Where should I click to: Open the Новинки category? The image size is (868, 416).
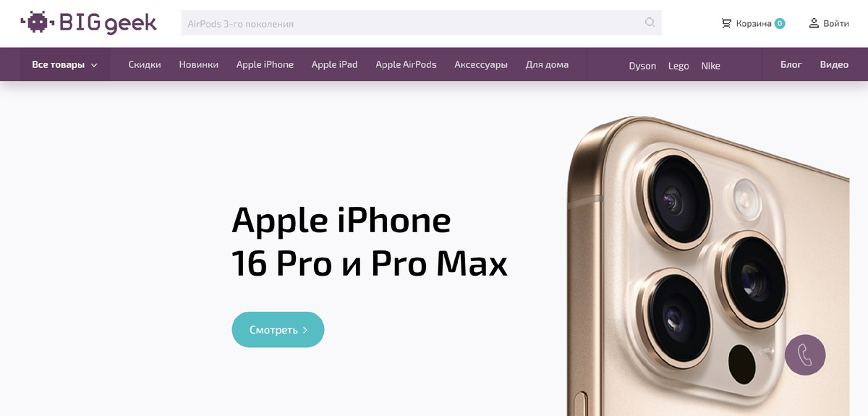pos(199,64)
